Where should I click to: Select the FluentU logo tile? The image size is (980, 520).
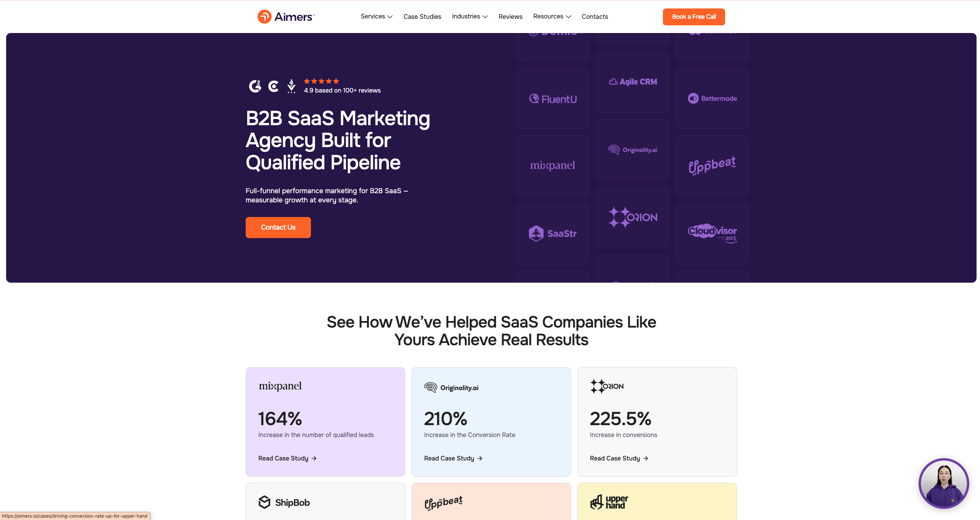552,99
